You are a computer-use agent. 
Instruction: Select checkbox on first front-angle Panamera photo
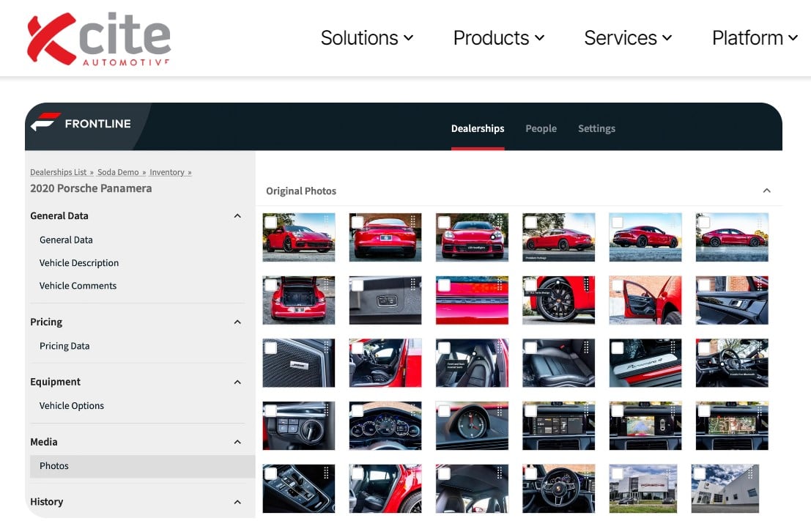(271, 222)
